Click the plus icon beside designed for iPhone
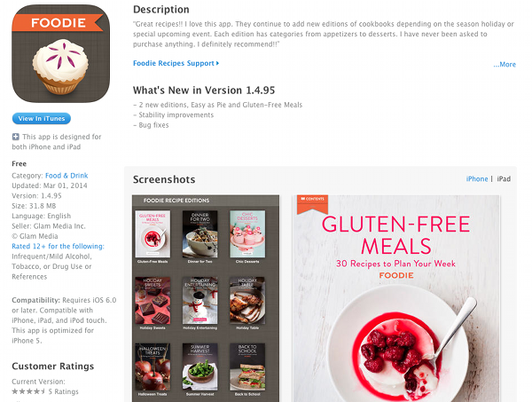 pyautogui.click(x=16, y=137)
